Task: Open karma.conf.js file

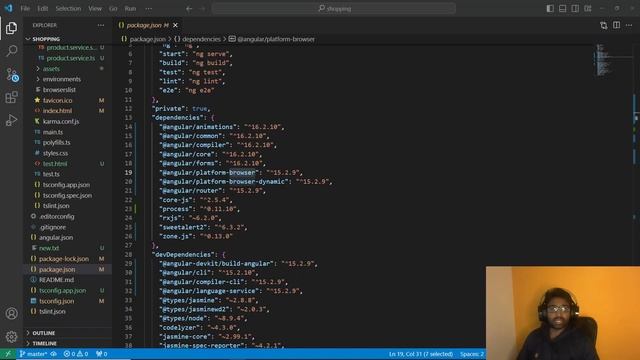Action: tap(67, 122)
